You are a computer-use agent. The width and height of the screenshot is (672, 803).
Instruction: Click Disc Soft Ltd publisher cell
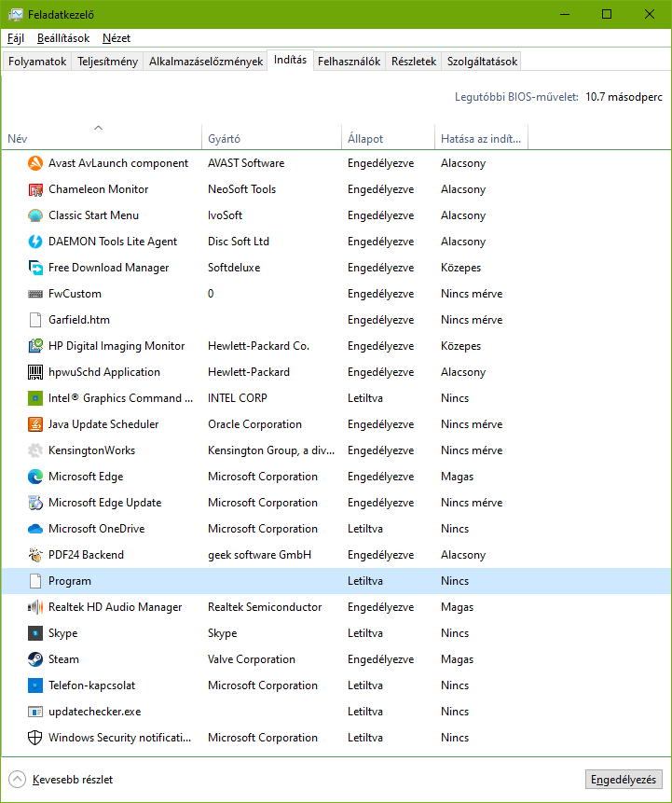pos(239,242)
